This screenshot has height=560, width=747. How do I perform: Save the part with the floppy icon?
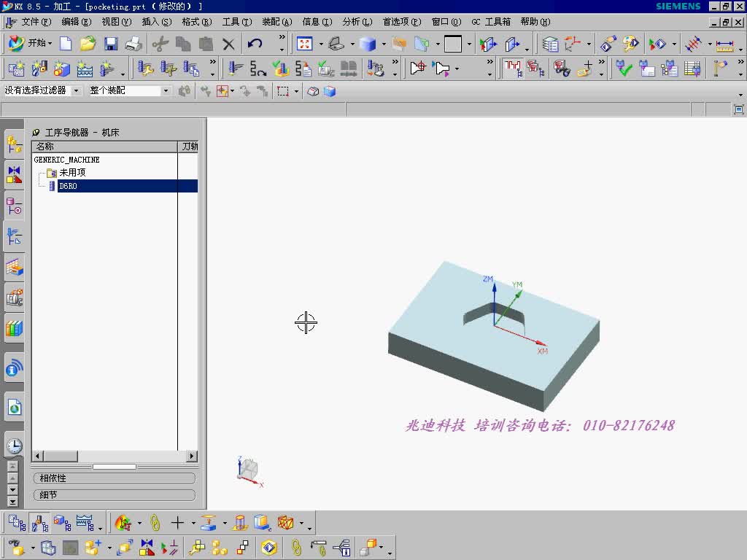pyautogui.click(x=111, y=44)
